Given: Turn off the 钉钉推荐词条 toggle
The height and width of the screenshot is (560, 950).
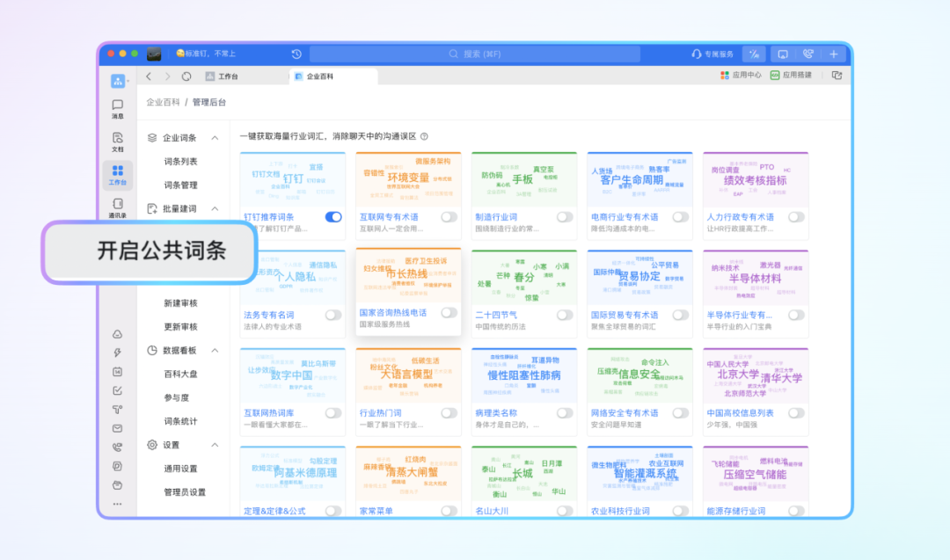Looking at the screenshot, I should 333,216.
